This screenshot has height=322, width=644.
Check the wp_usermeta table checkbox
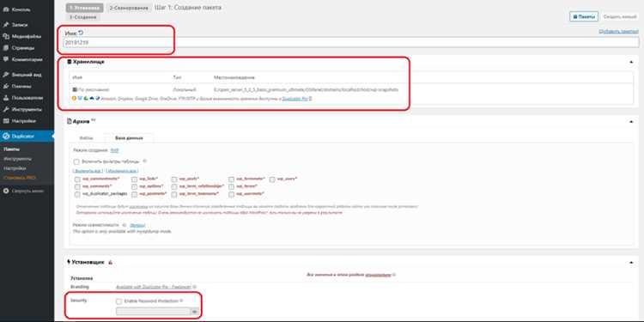click(231, 193)
